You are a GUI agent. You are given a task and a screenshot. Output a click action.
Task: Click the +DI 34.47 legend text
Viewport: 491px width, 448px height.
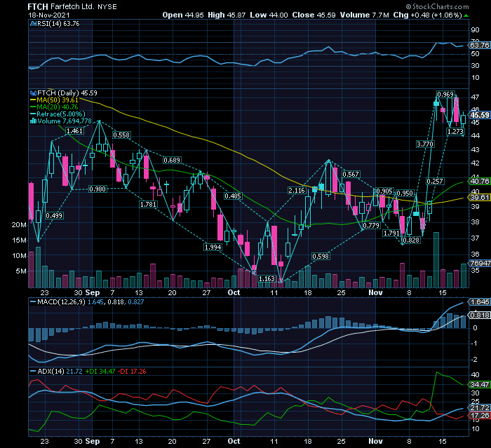(100, 372)
